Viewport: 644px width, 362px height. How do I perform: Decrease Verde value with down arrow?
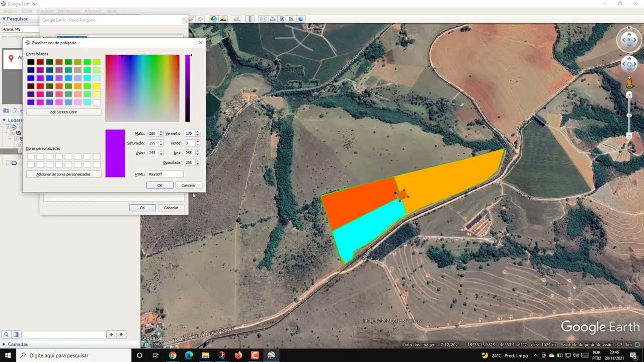[197, 145]
